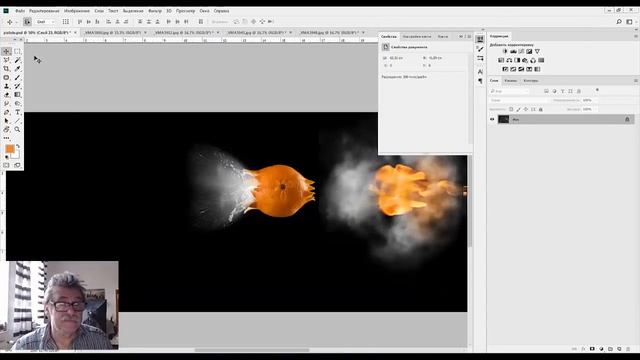Viewport: 640px width, 360px height.
Task: Select the Eraser tool
Action: coord(7,95)
